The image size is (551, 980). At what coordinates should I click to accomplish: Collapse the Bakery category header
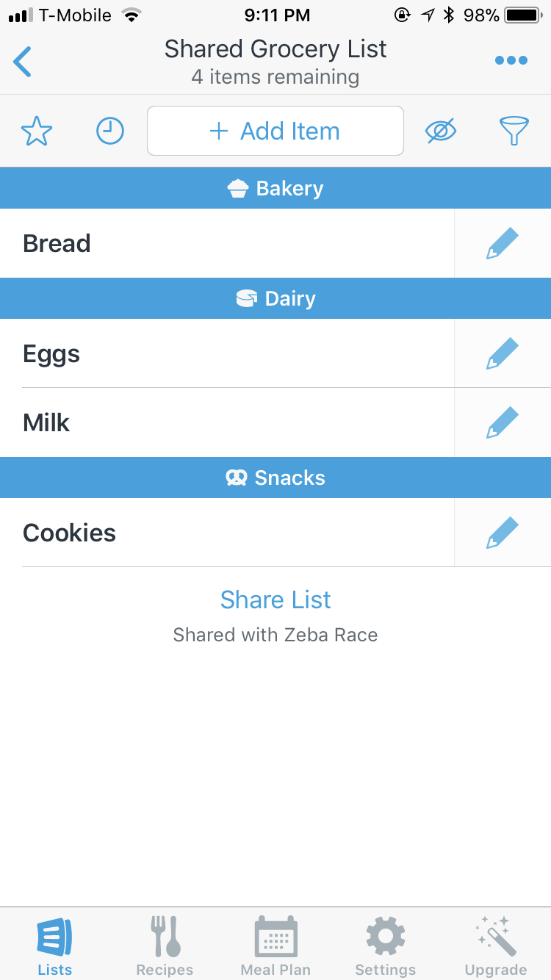(x=275, y=188)
